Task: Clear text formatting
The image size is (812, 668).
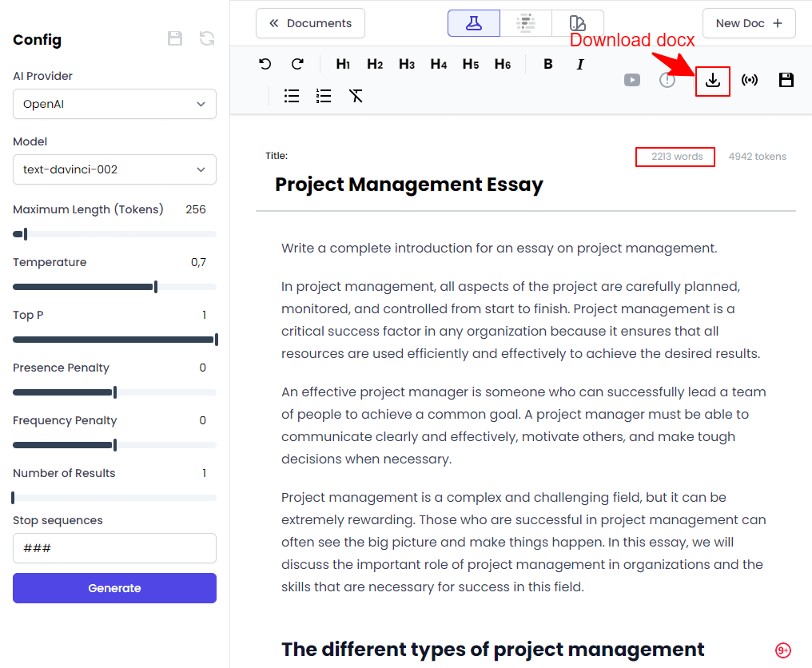Action: [356, 96]
